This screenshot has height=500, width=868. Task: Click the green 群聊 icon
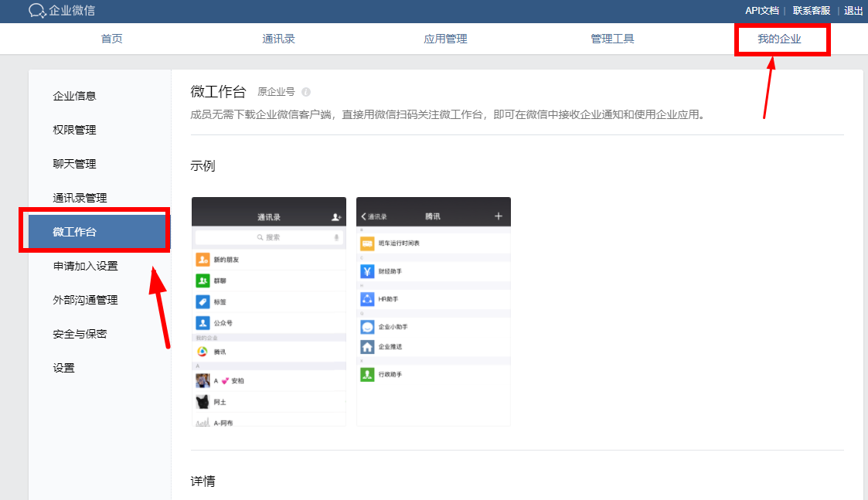click(203, 281)
